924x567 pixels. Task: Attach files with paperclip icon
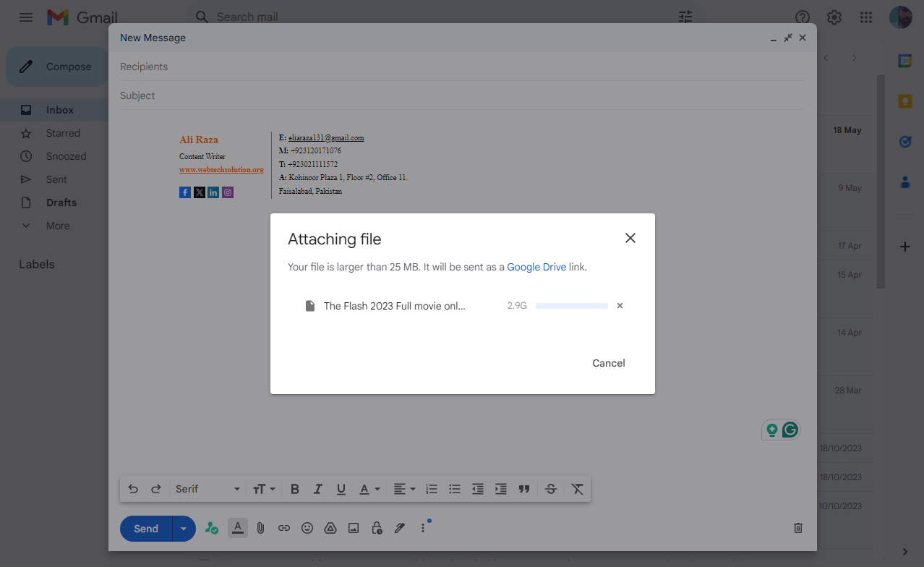(261, 528)
